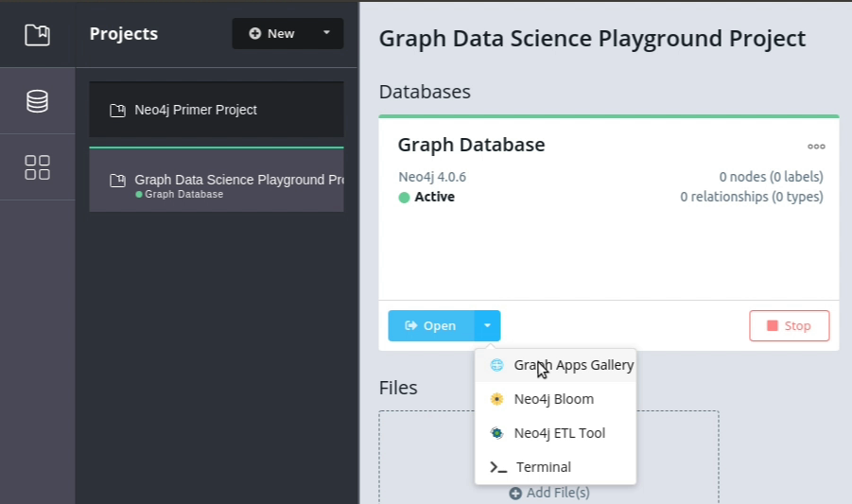Screen dimensions: 852x504
Task: Click the 0 nodes (0 labels) text
Action: pos(771,177)
